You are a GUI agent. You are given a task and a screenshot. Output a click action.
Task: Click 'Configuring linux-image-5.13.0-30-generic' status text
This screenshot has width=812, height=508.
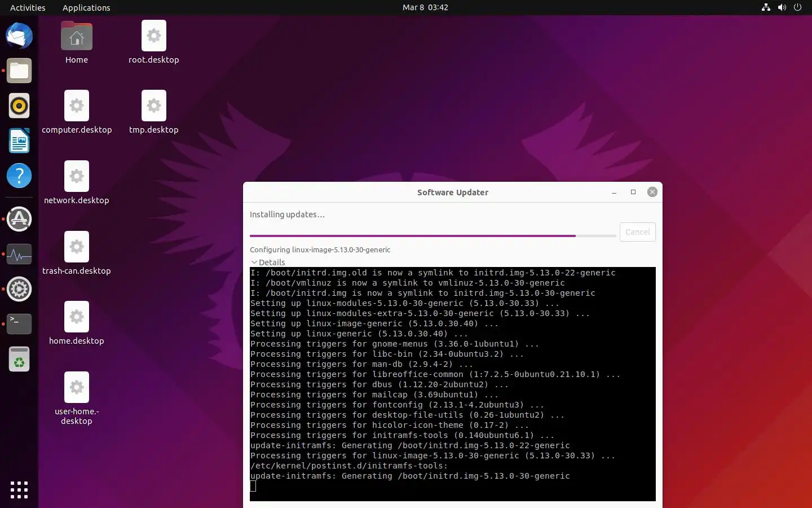pos(320,249)
